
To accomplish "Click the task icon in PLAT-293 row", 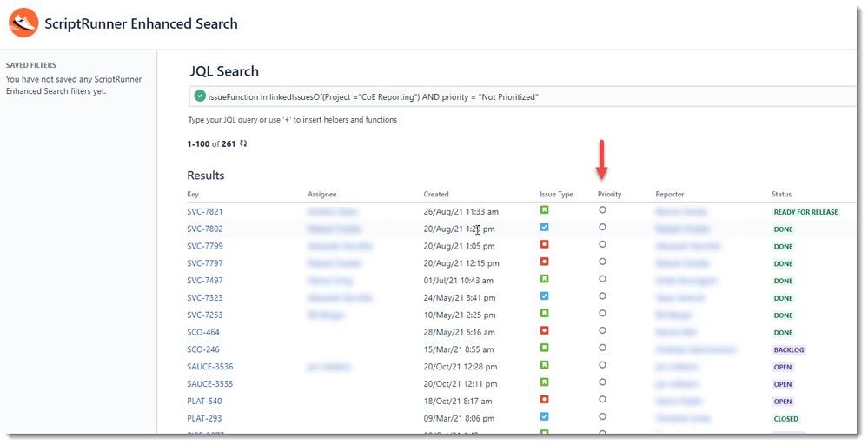I will point(544,416).
